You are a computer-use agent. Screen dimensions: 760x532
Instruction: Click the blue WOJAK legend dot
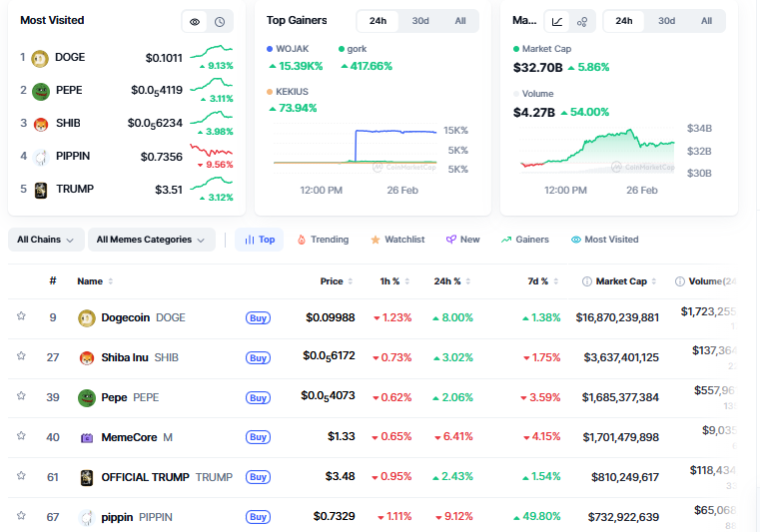[x=270, y=49]
